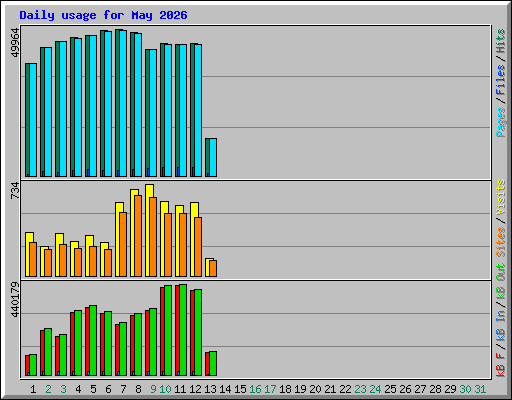The width and height of the screenshot is (512, 400).
Task: Click day 14 on the x-axis
Action: point(225,389)
